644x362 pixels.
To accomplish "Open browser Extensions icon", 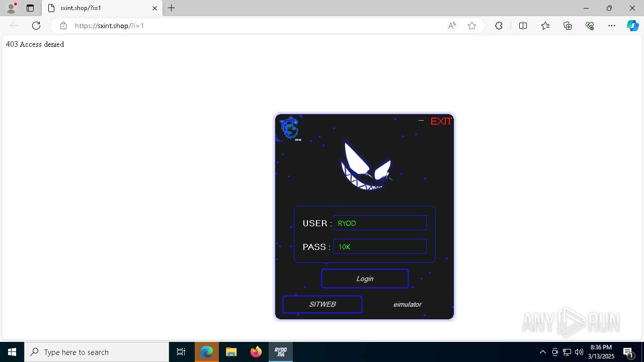I will 499,26.
